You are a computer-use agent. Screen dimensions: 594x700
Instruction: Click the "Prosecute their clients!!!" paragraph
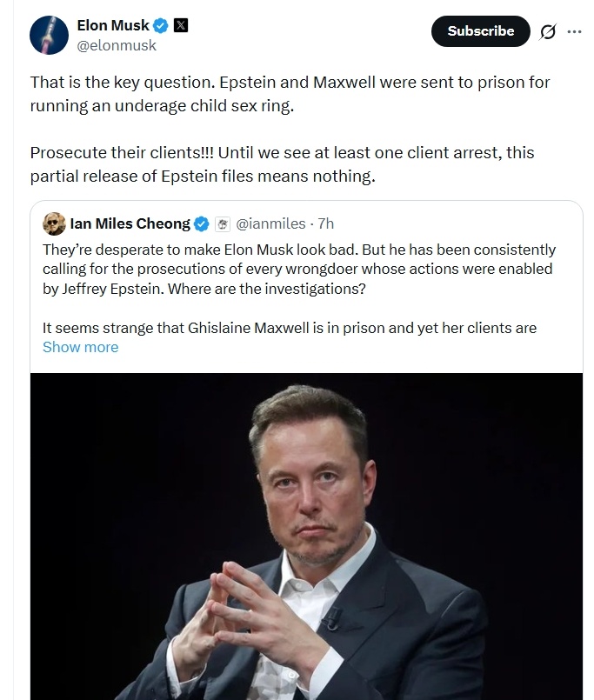click(x=282, y=163)
